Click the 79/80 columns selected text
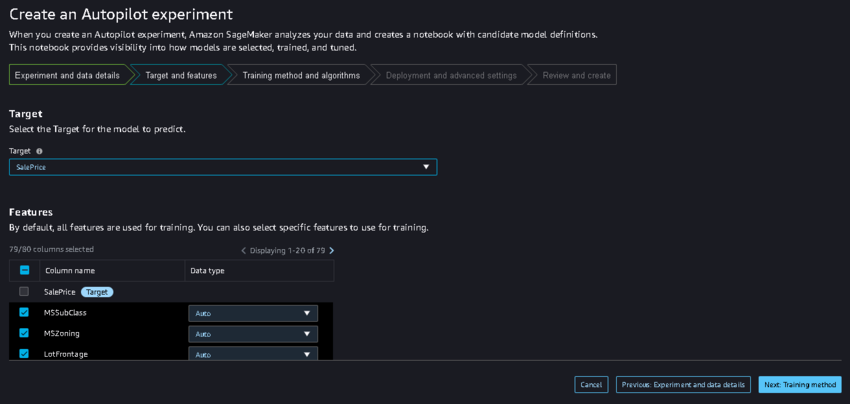This screenshot has height=404, width=850. [51, 249]
